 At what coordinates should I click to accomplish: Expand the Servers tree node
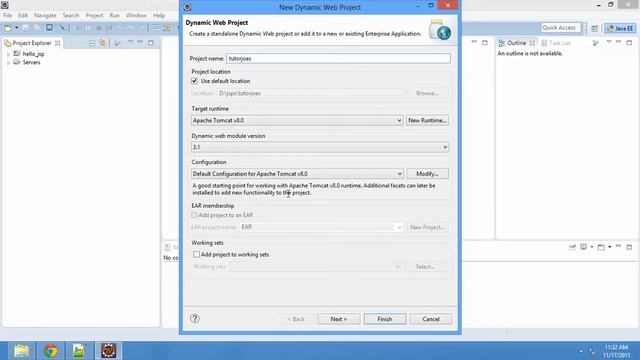point(8,63)
